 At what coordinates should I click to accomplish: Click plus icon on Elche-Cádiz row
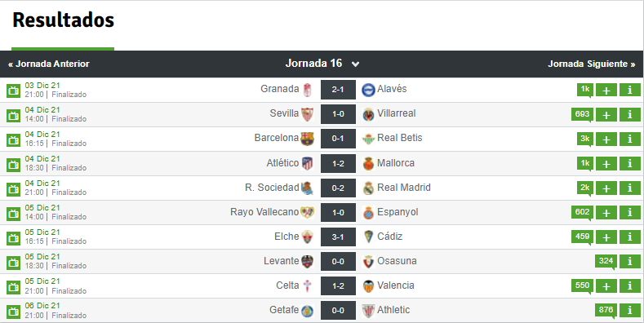(606, 237)
